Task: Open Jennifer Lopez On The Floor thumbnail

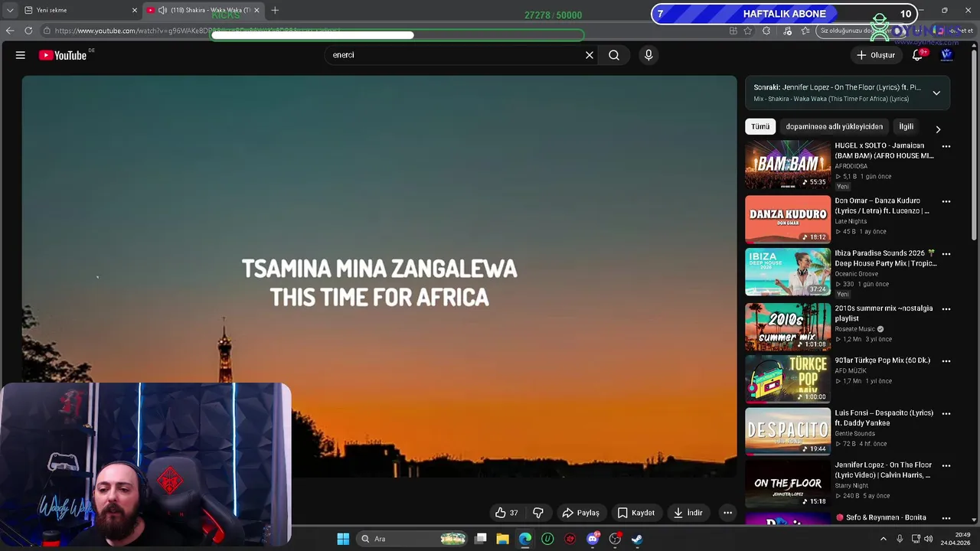Action: (788, 484)
